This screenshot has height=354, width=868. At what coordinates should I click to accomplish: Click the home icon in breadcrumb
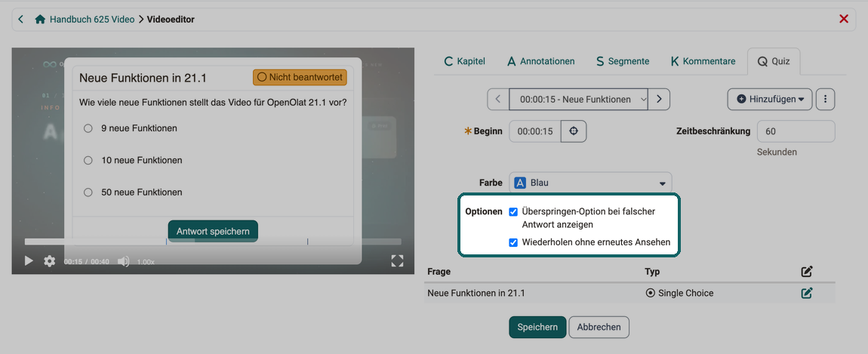tap(40, 20)
